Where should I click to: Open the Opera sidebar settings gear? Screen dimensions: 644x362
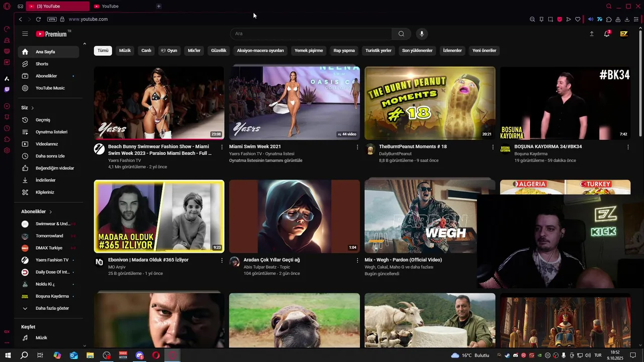tap(7, 150)
